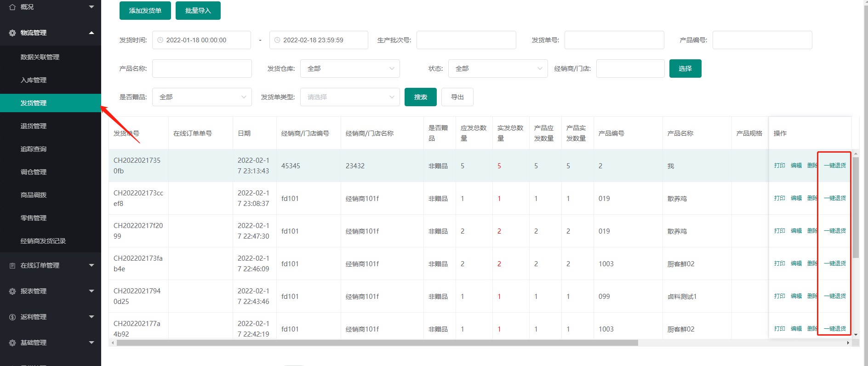
Task: Click the 批量导入 button
Action: click(198, 11)
